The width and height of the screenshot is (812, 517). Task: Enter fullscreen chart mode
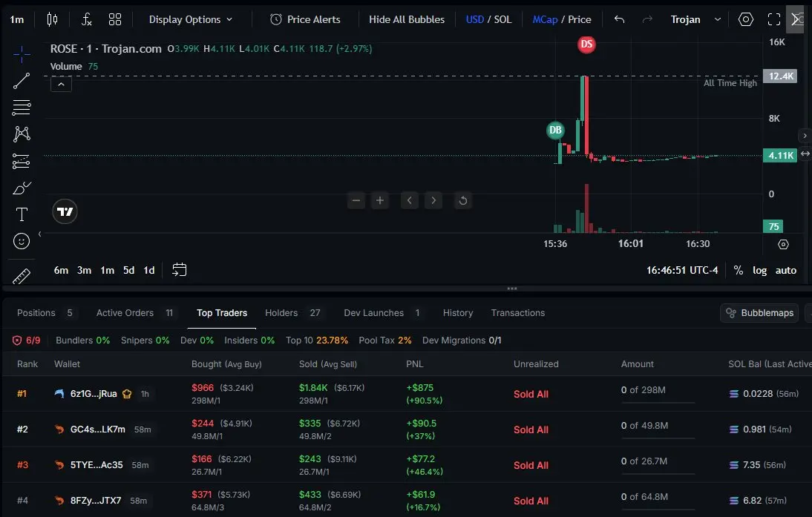(x=773, y=20)
